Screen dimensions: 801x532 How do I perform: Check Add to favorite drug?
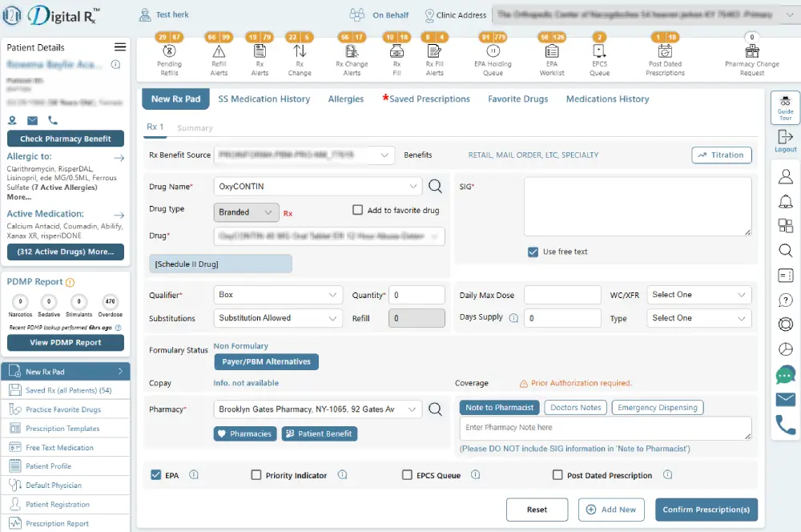tap(357, 210)
